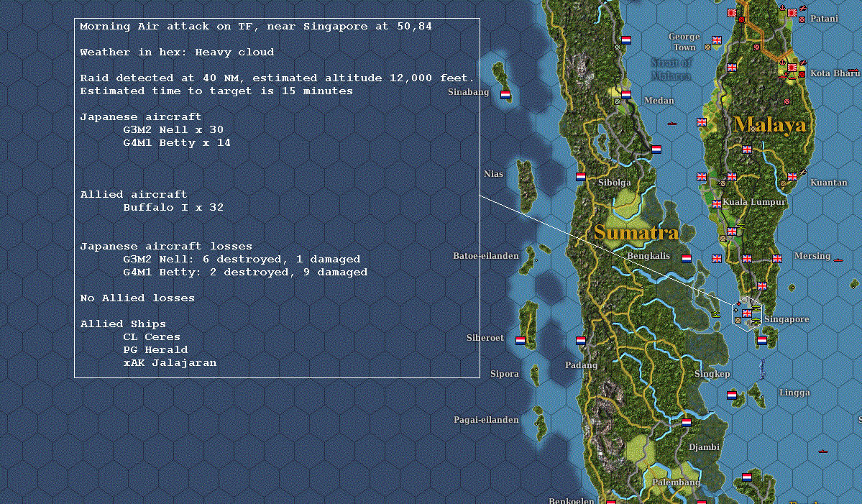Click the Dutch flag at Bengkalis
The width and height of the screenshot is (862, 504).
pos(687,258)
